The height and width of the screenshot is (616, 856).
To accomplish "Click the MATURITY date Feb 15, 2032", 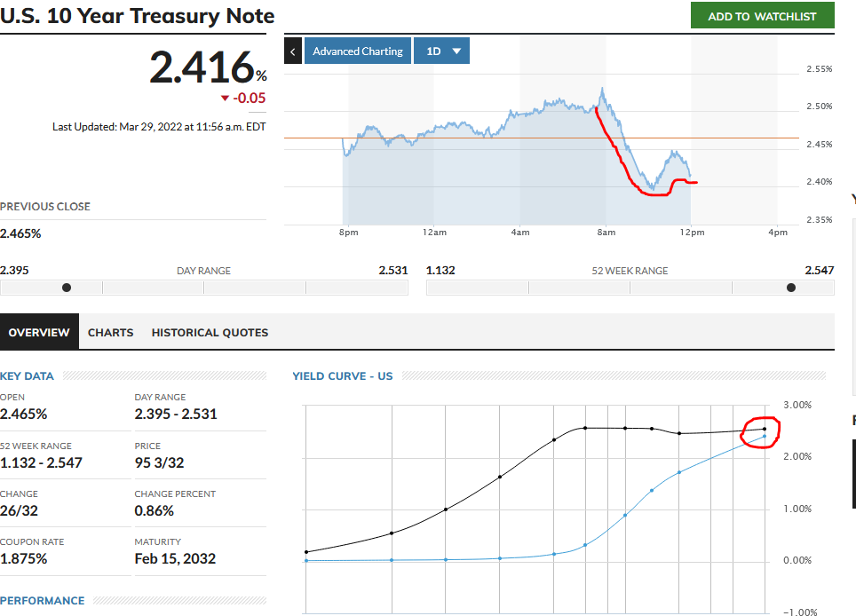I will [x=175, y=558].
